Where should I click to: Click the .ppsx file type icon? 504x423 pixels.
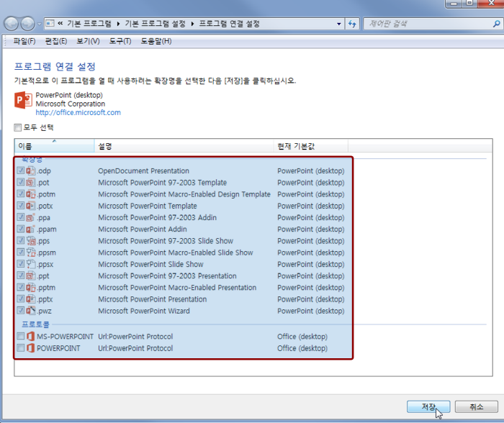[30, 264]
